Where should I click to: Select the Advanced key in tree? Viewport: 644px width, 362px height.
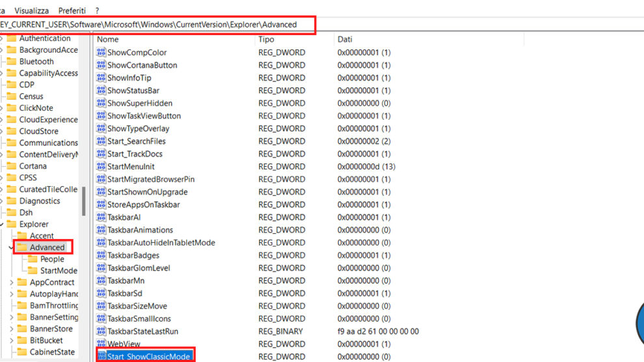(47, 247)
